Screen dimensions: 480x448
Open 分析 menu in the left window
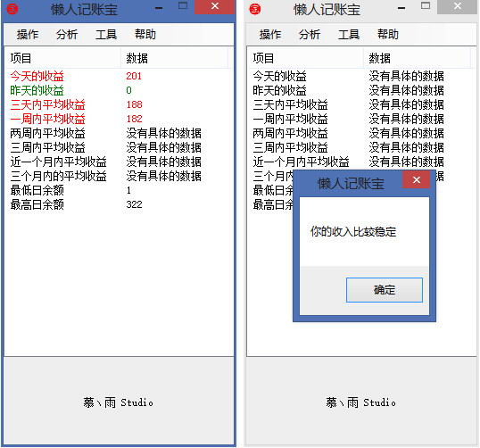pos(67,34)
